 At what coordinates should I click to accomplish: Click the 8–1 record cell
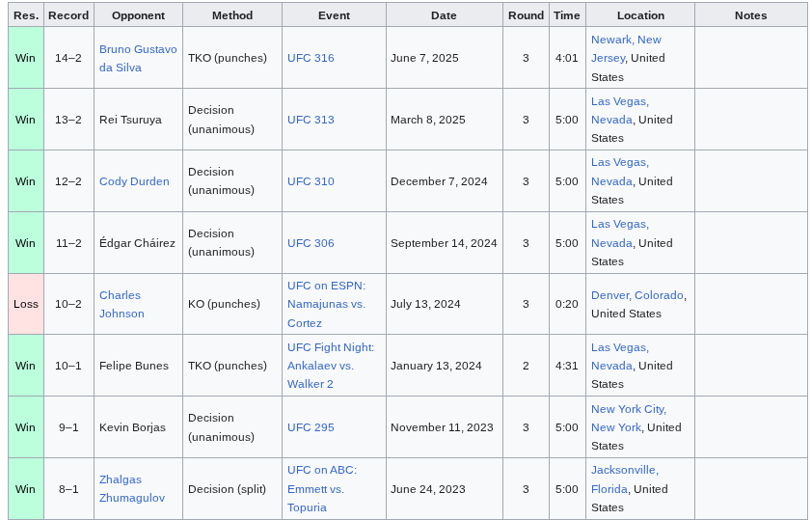[x=68, y=488]
